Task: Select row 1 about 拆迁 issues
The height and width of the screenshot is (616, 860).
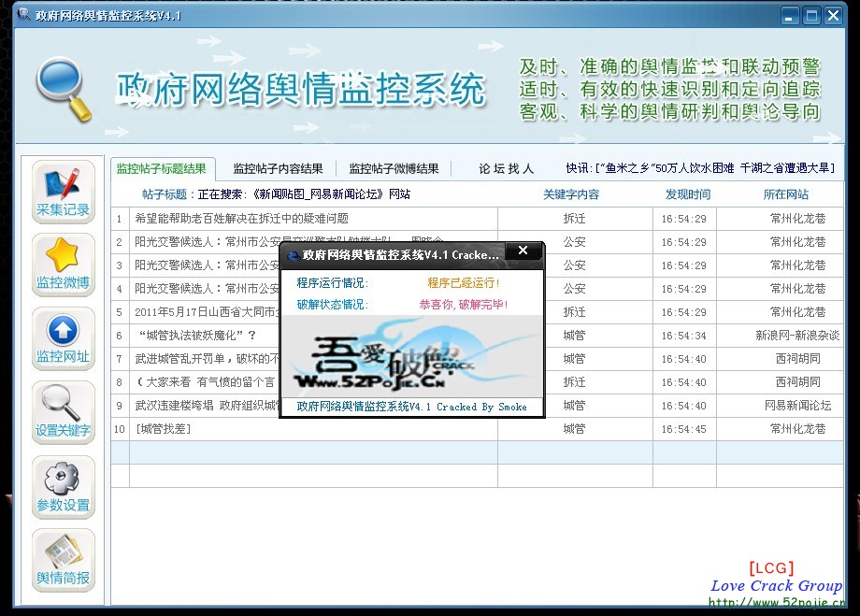Action: click(x=280, y=218)
